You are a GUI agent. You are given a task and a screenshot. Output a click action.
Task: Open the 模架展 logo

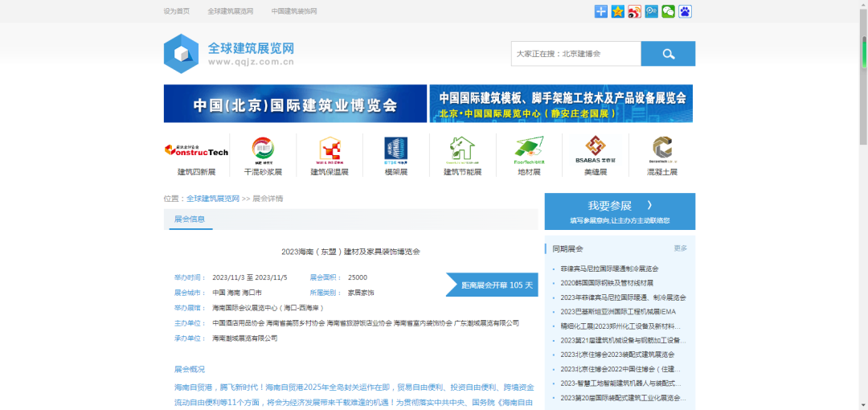[395, 150]
